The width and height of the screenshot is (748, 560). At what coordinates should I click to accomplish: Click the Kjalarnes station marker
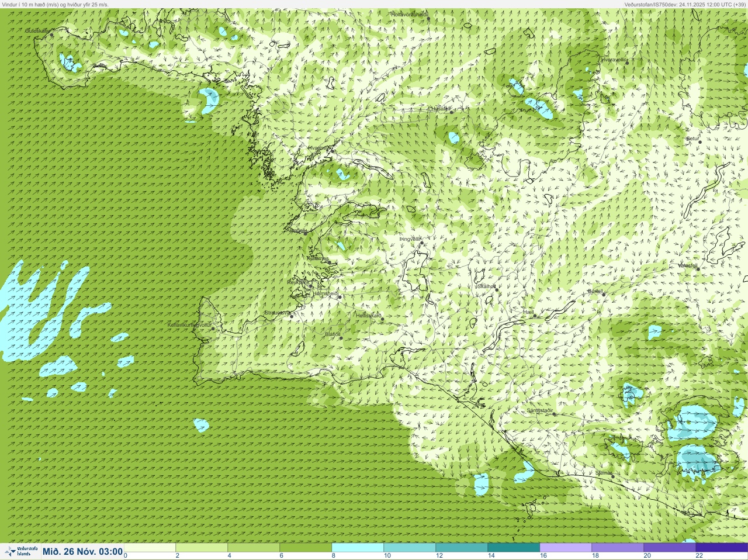pos(330,262)
